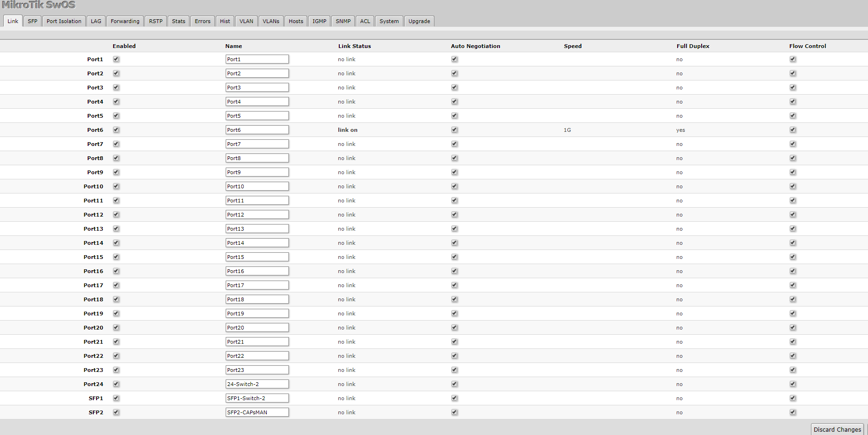Click the Name column header

click(x=234, y=46)
